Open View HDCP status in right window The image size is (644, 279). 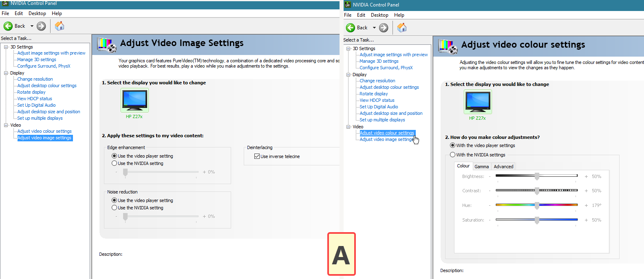tap(377, 100)
